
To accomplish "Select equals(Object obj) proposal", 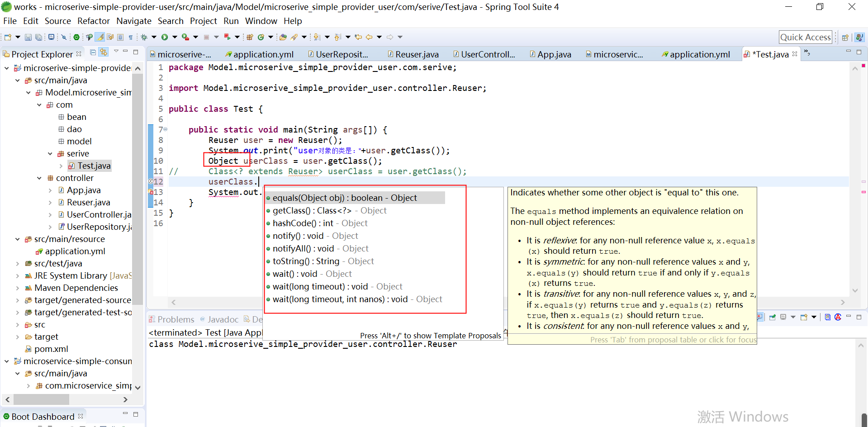I will pos(355,198).
